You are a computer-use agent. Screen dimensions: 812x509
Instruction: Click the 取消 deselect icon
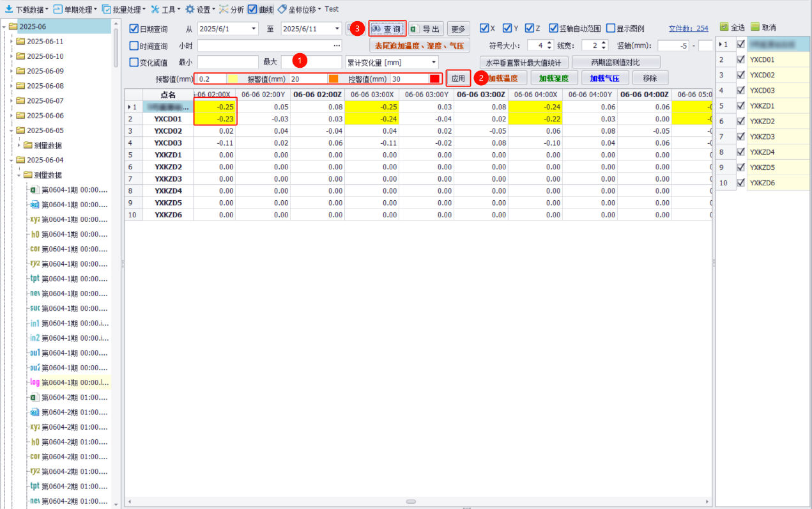(x=755, y=27)
